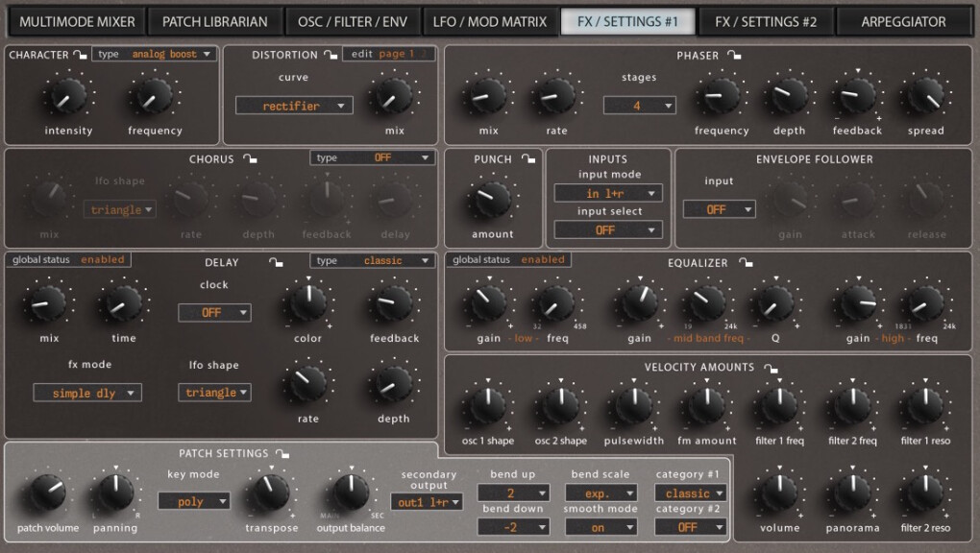This screenshot has width=980, height=553.
Task: Open the bend scale exp. dropdown
Action: point(600,493)
